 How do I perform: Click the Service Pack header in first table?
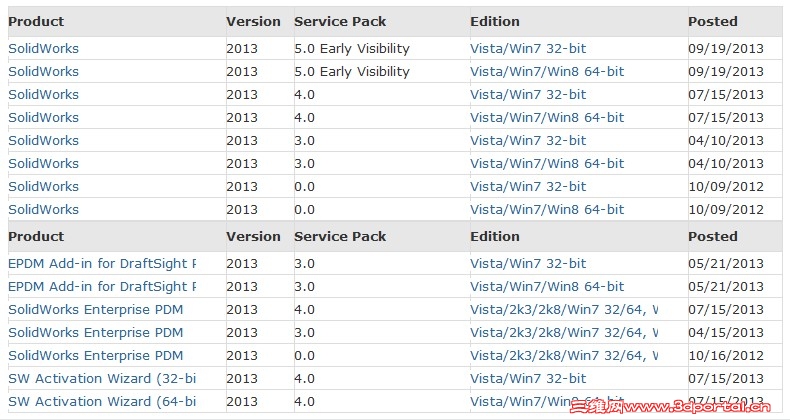pyautogui.click(x=340, y=21)
